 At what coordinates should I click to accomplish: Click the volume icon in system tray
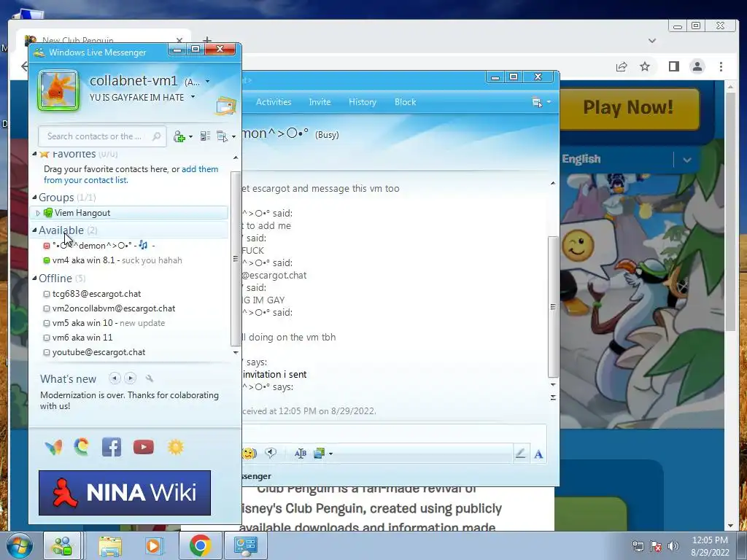(x=673, y=546)
